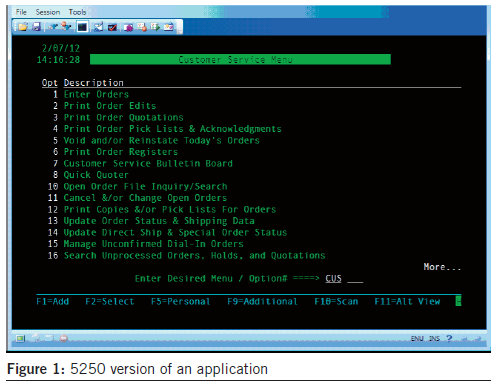
Task: Click the F1=Add function key label
Action: (x=53, y=301)
